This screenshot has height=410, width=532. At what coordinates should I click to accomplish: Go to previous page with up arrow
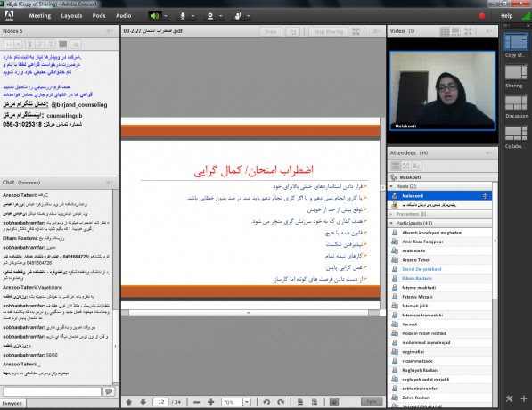click(129, 402)
